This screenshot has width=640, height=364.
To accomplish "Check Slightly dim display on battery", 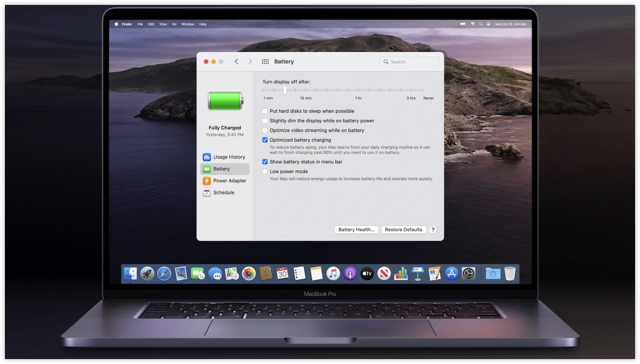I will pos(265,121).
